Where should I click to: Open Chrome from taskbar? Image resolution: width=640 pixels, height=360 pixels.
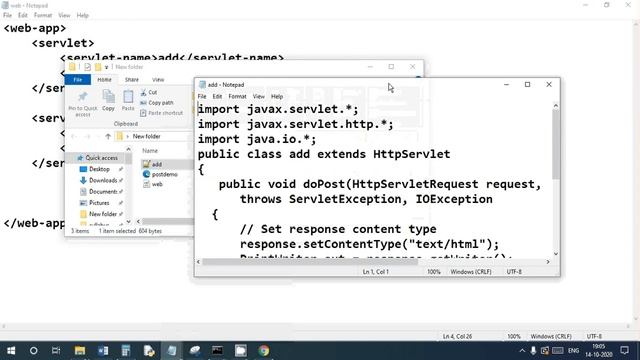tap(264, 350)
